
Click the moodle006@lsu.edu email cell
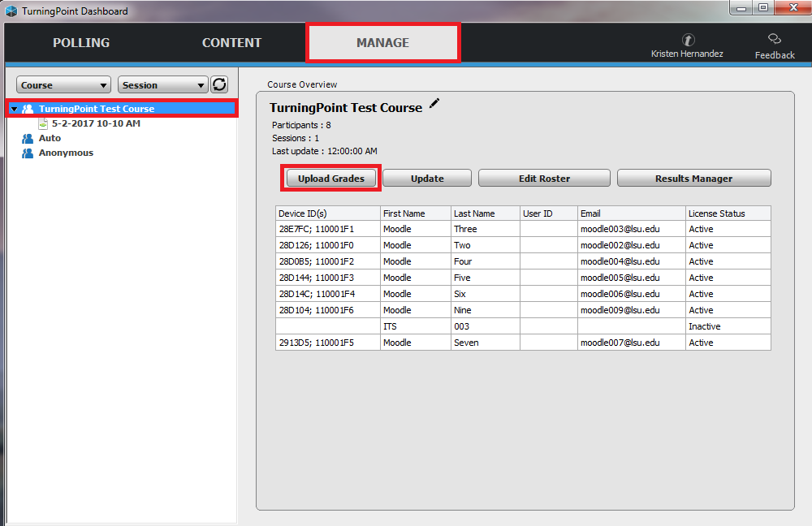(x=631, y=294)
